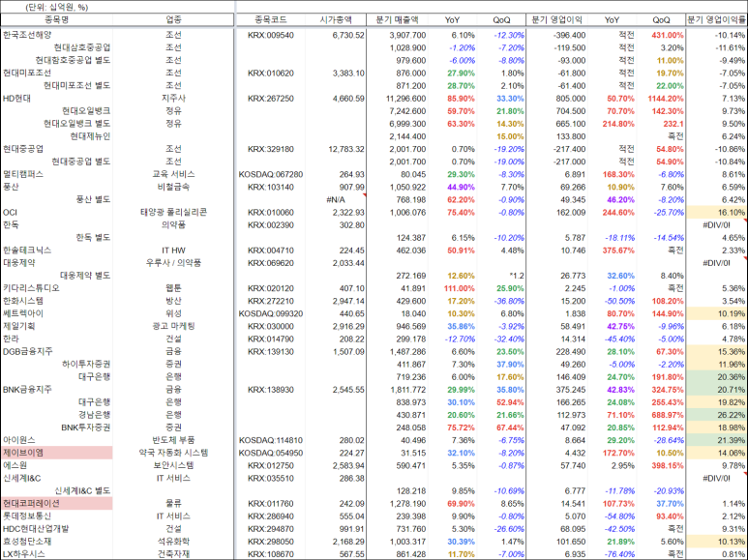Click the 1144.20% QoQ cell
This screenshot has width=748, height=560.
(x=666, y=99)
